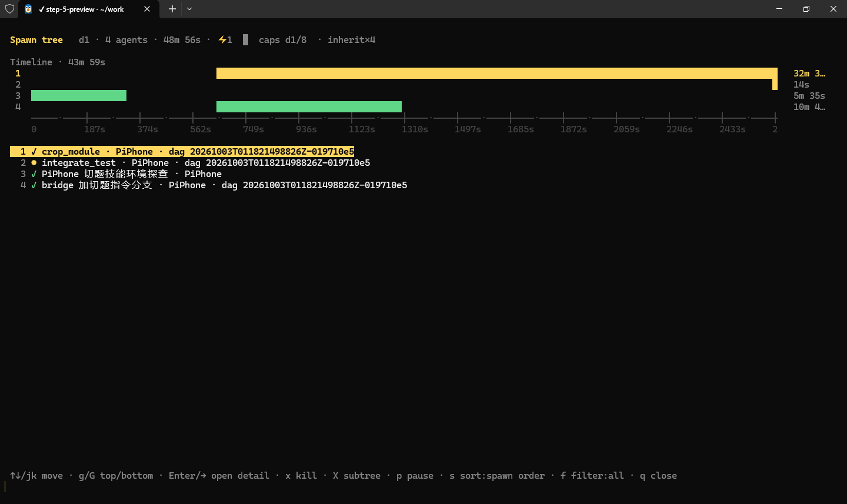Click the '14s' duration label

[801, 85]
